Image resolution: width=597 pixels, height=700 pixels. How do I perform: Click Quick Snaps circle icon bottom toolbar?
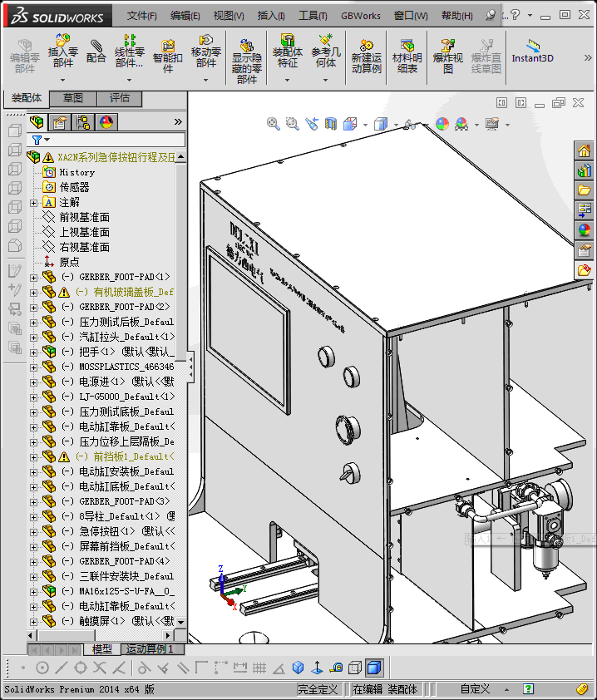pos(42,668)
